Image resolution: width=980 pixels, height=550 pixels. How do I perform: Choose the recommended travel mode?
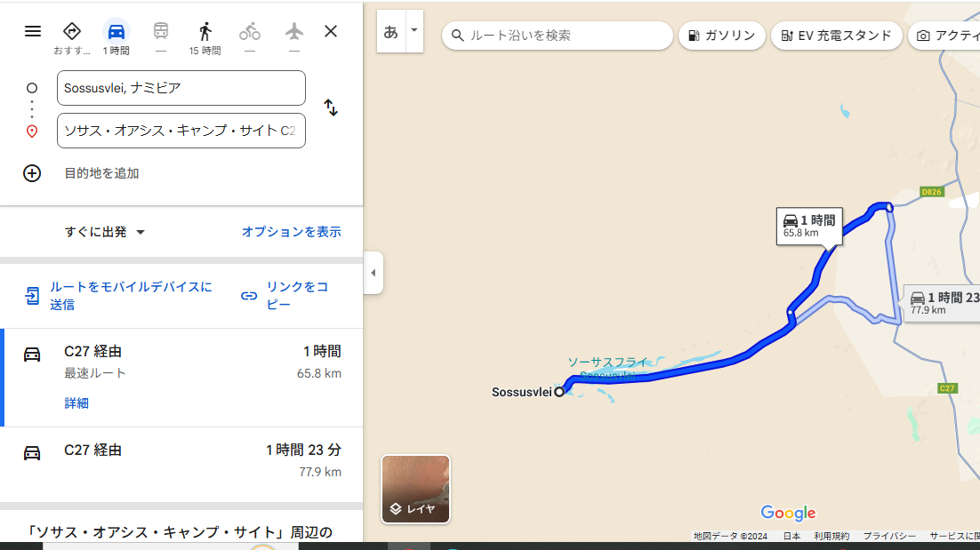point(72,31)
